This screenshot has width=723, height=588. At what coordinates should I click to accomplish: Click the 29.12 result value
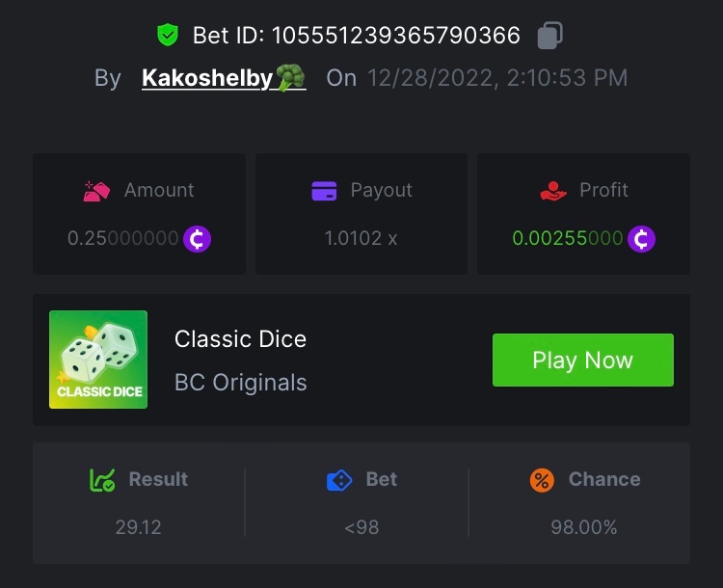point(139,527)
